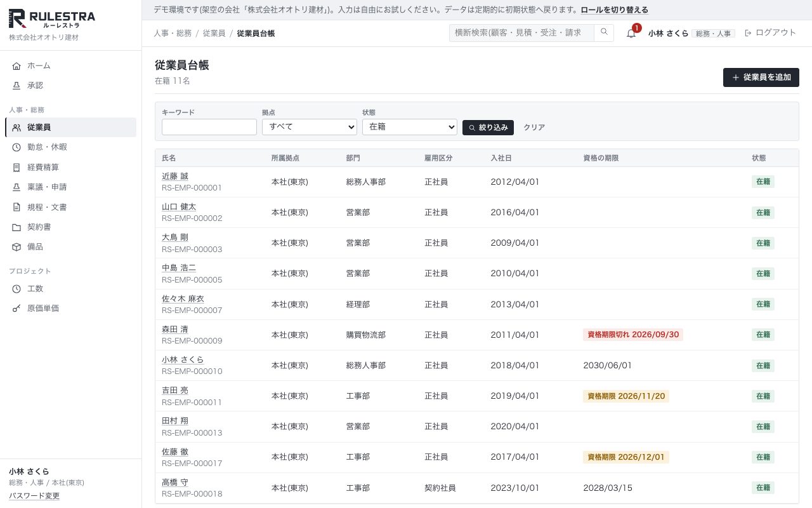Go to 勤怠・休暇 menu item
The image size is (812, 508).
tap(70, 147)
